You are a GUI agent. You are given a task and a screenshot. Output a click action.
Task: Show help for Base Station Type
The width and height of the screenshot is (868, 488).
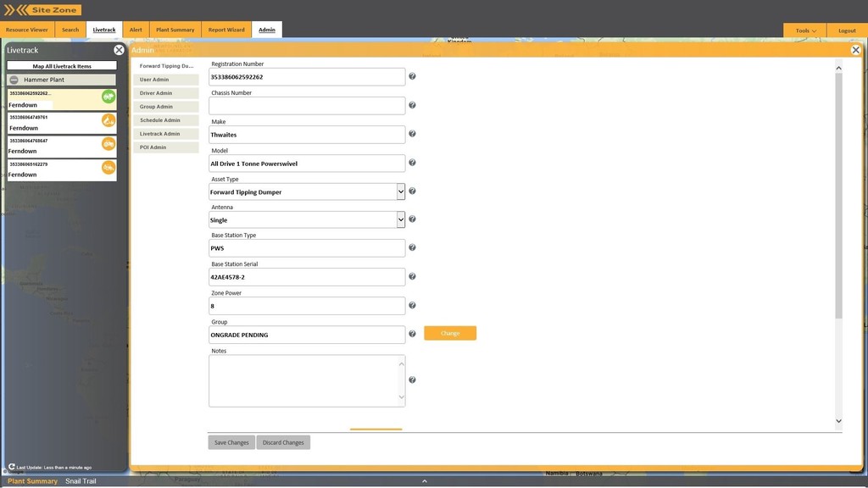tap(412, 247)
